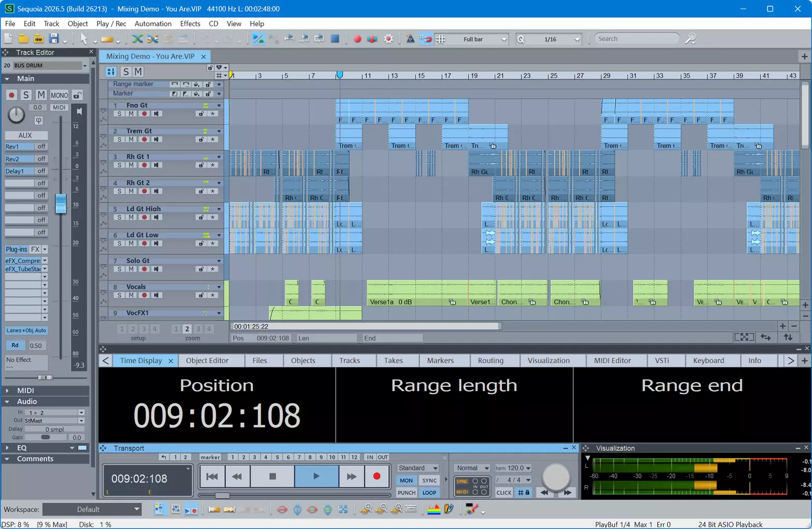Image resolution: width=812 pixels, height=529 pixels.
Task: Click the zoom-in waveform icon in bottom toolbar
Action: (366, 510)
